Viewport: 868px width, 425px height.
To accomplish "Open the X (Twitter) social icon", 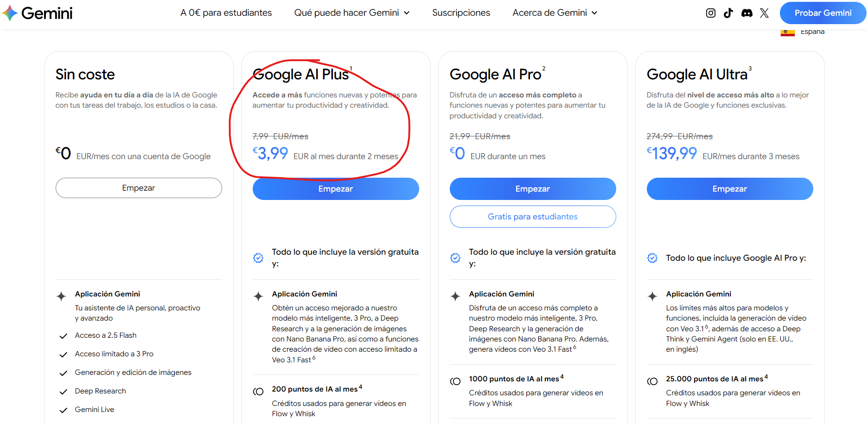I will (764, 13).
